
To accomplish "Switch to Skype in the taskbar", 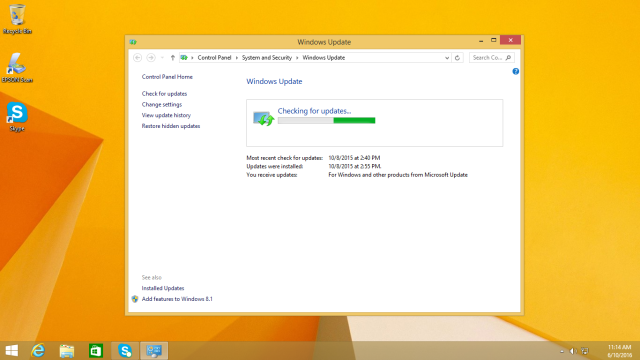I will click(x=125, y=351).
